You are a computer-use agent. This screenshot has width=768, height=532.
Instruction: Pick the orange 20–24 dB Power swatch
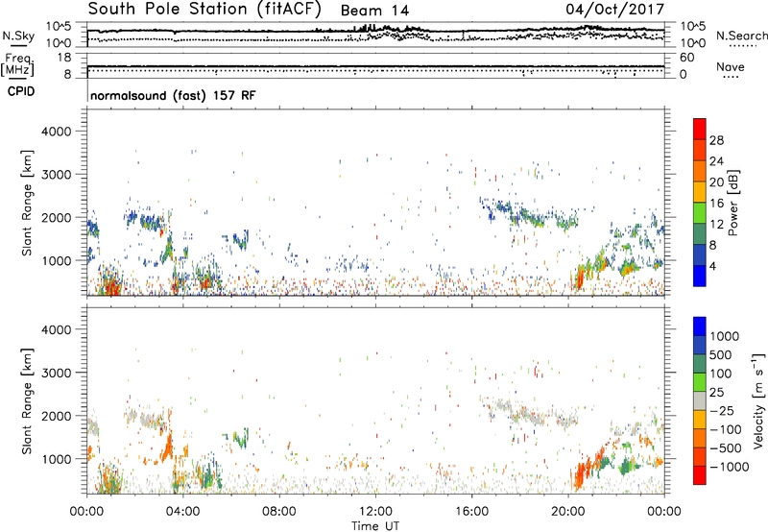point(700,171)
